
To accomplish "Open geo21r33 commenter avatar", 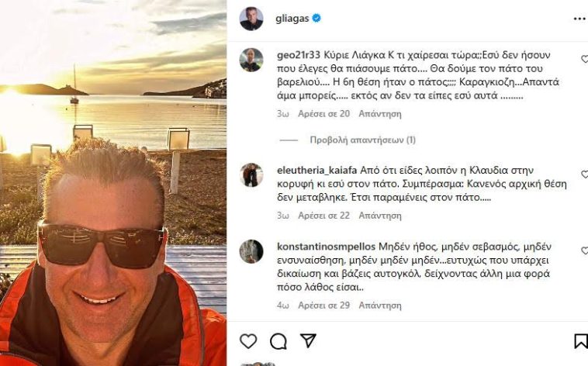I will coord(251,60).
